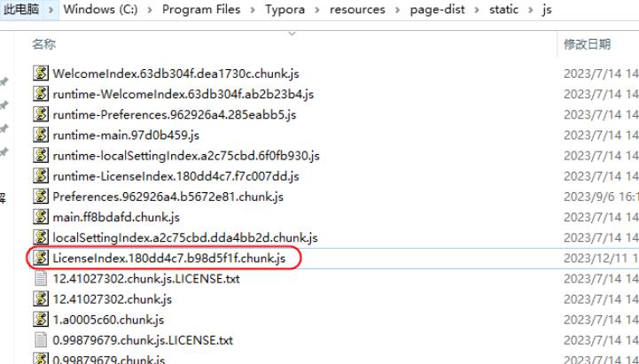The image size is (639, 364).
Task: Select file name localSettingIndex.a2c75cbd.dda4bb2d.chunk.js
Action: click(185, 237)
